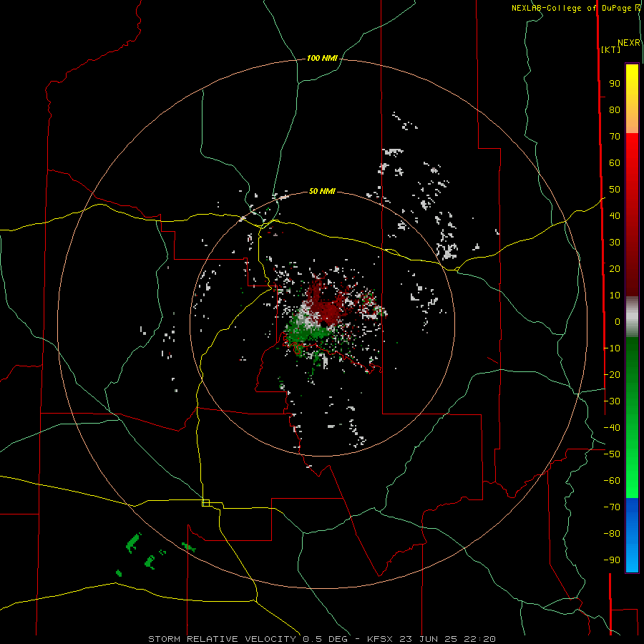Click the -60 value on the velocity scale
The image size is (644, 644).
(x=612, y=481)
